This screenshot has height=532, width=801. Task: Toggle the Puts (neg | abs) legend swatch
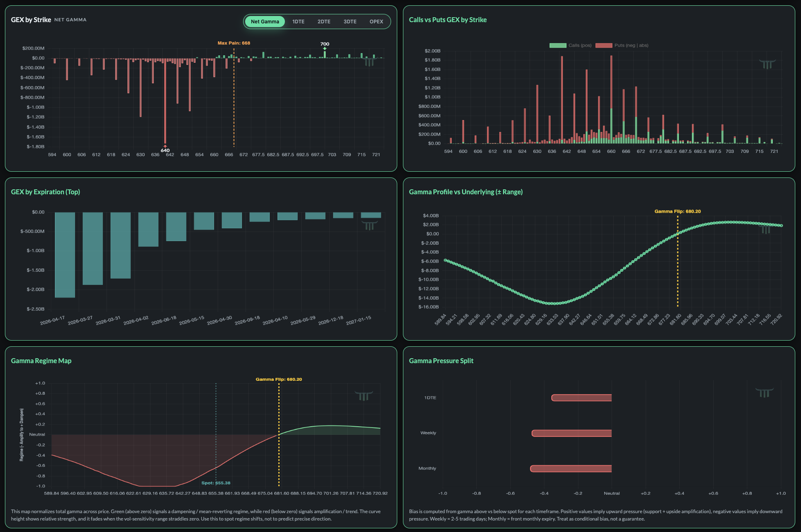coord(603,45)
